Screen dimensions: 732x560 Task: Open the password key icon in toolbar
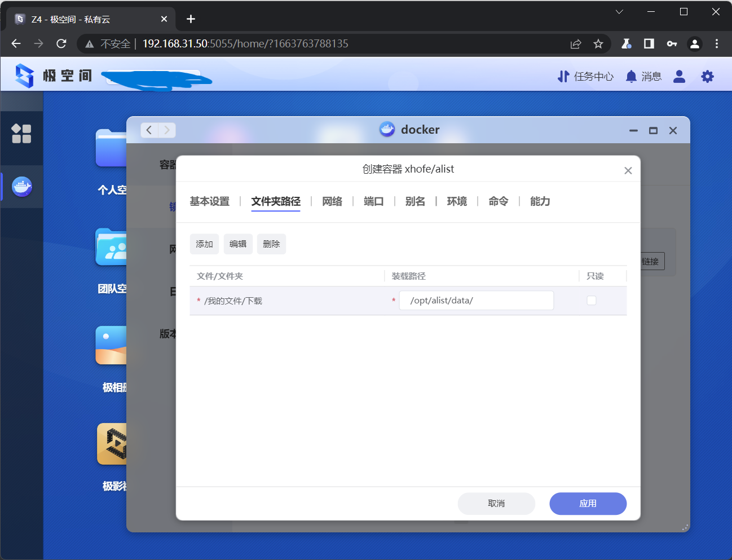672,43
